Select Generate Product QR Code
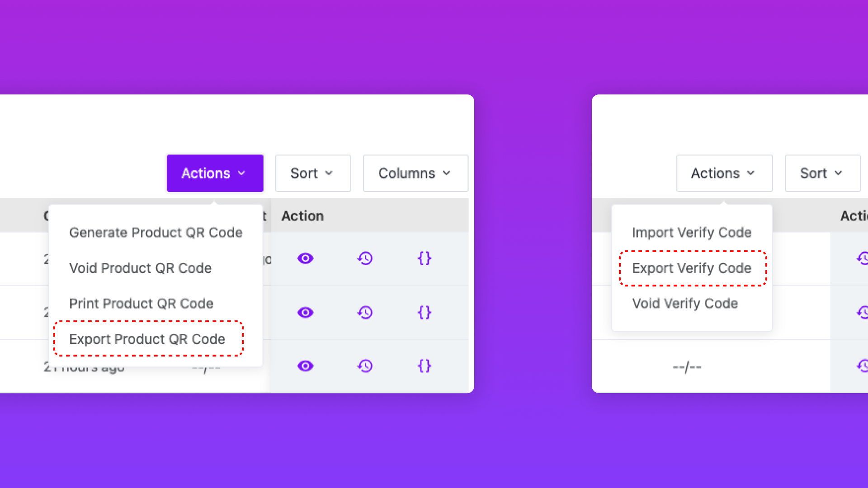This screenshot has width=868, height=488. (156, 233)
